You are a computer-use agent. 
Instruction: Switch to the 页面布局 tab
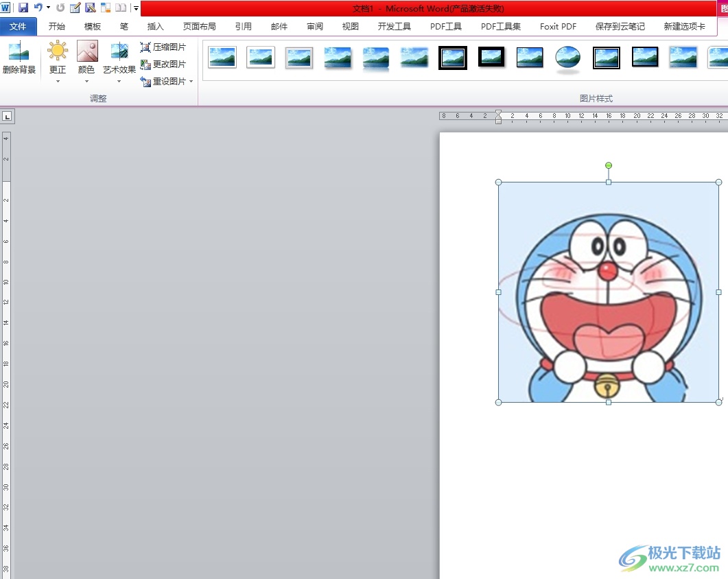(x=199, y=27)
